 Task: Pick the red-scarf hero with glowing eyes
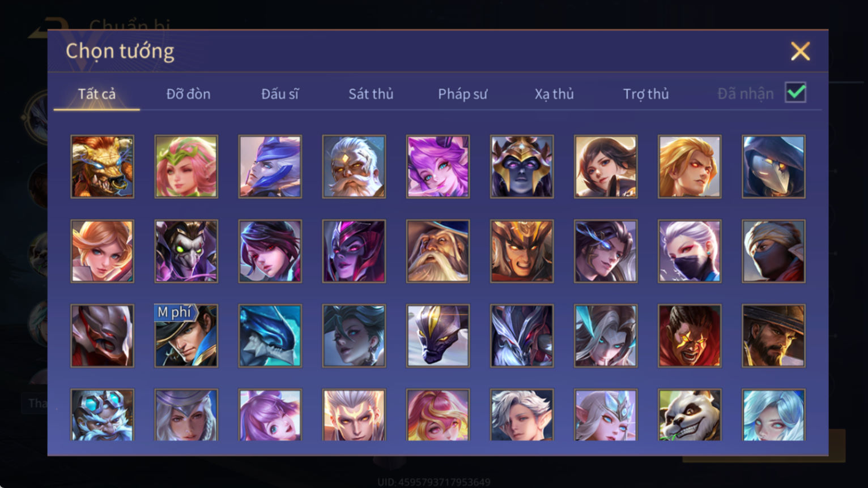tap(690, 336)
